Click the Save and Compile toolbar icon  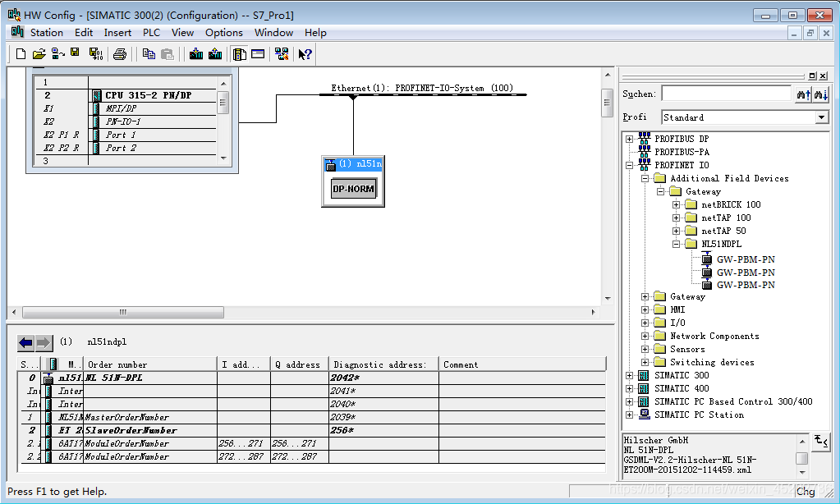coord(95,54)
